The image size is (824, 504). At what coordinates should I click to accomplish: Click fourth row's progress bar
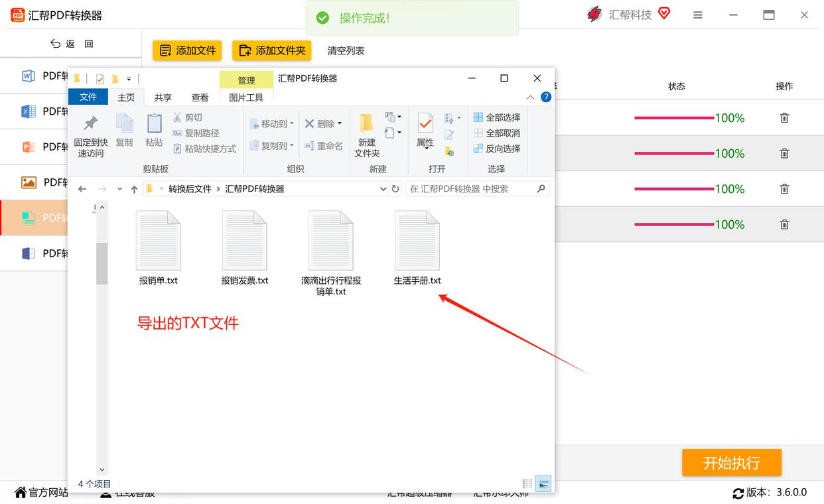[674, 224]
